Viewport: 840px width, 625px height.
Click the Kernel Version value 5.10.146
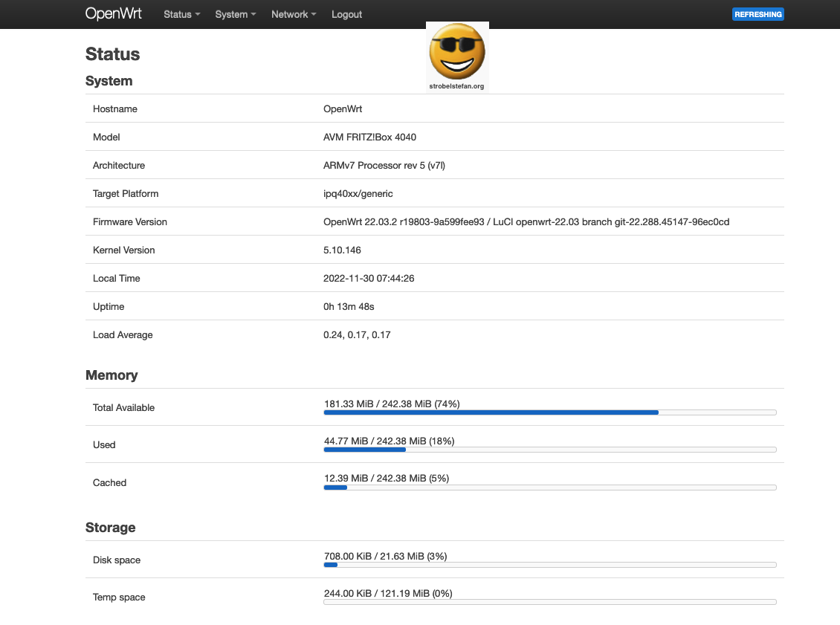pyautogui.click(x=342, y=250)
